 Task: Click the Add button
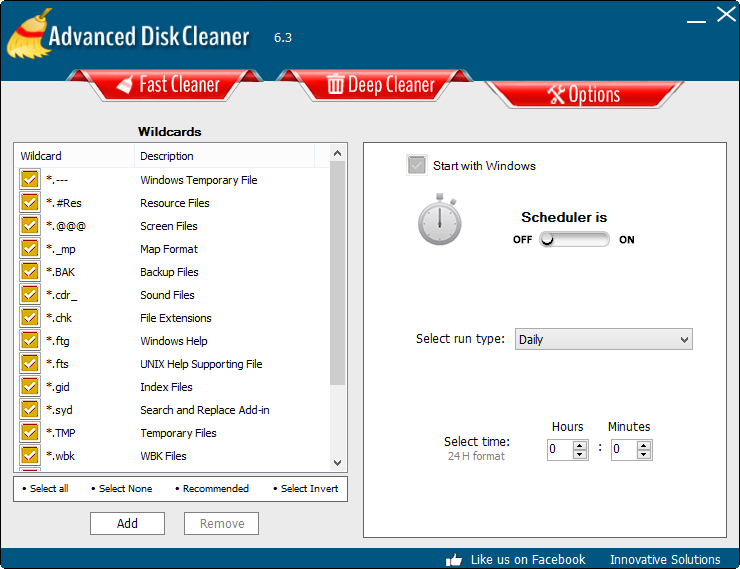127,524
